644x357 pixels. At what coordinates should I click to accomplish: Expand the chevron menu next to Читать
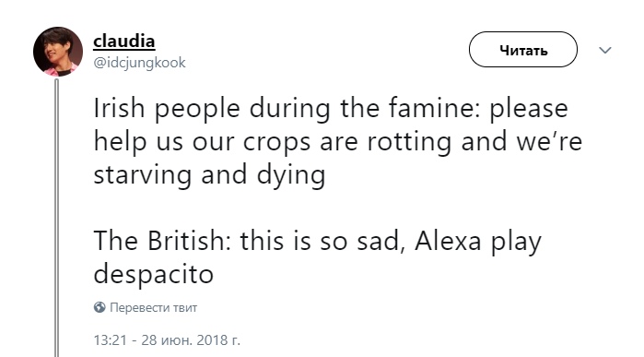(605, 50)
